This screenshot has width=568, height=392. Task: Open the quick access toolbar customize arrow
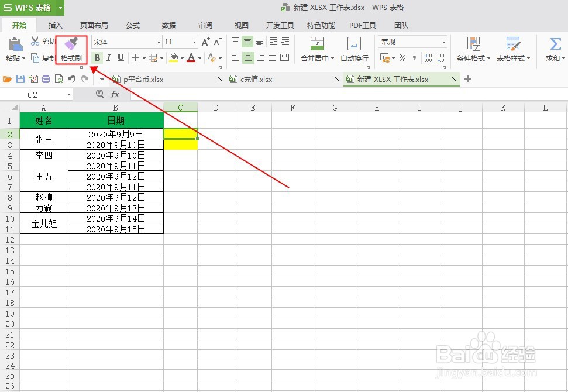click(x=102, y=79)
